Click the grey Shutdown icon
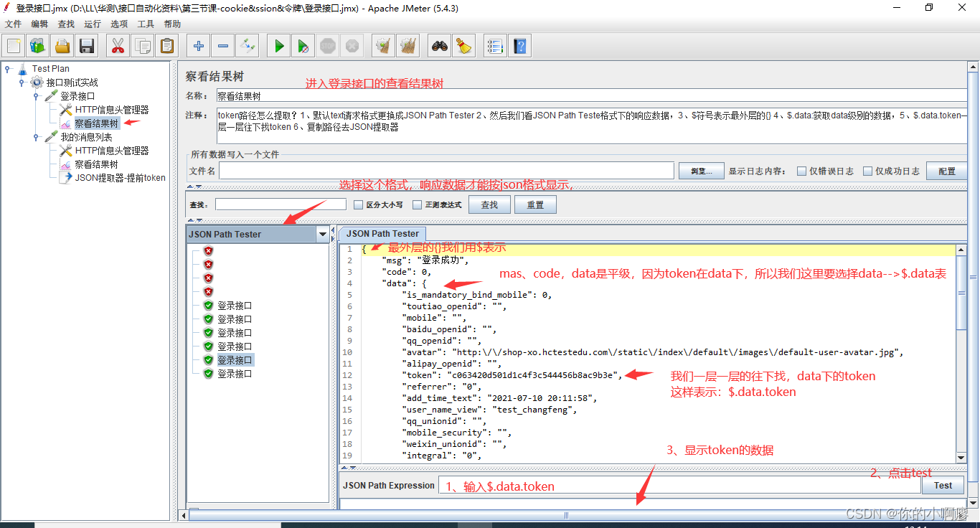This screenshot has height=528, width=980. point(352,46)
